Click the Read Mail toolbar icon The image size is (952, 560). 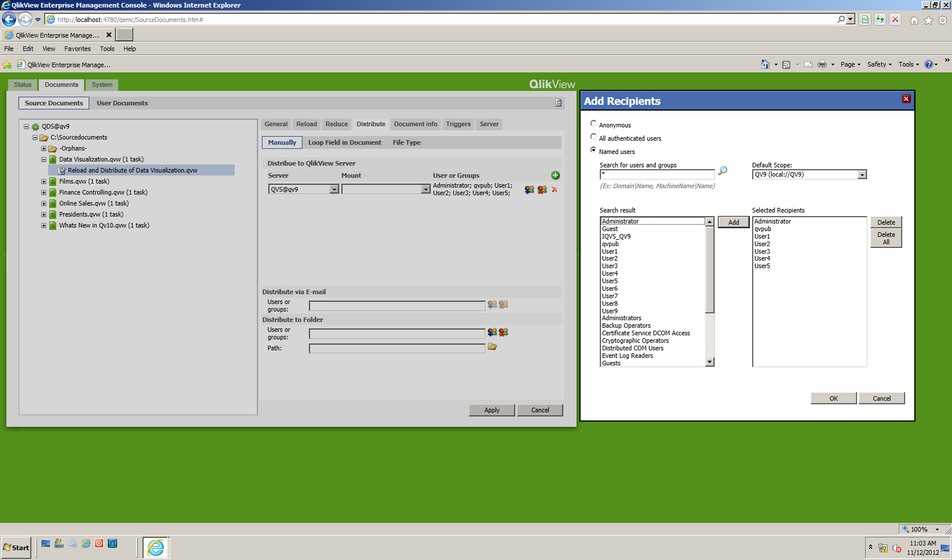[808, 64]
